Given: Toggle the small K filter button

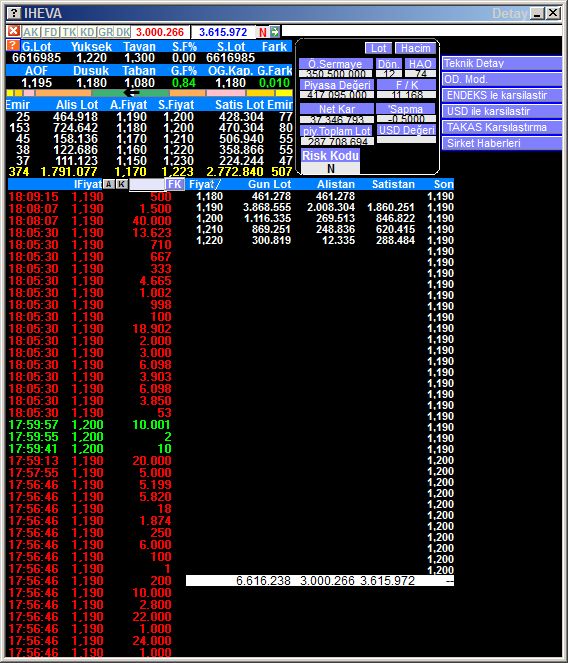Looking at the screenshot, I should pos(122,184).
